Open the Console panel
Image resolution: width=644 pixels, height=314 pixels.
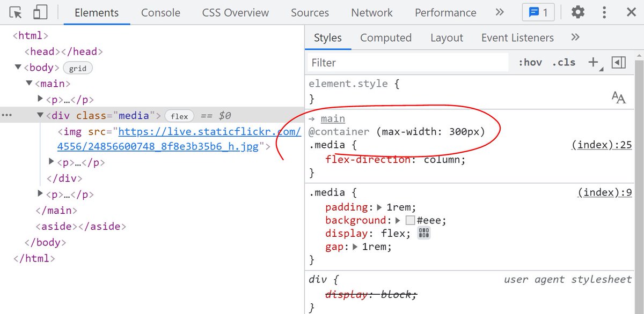[160, 12]
